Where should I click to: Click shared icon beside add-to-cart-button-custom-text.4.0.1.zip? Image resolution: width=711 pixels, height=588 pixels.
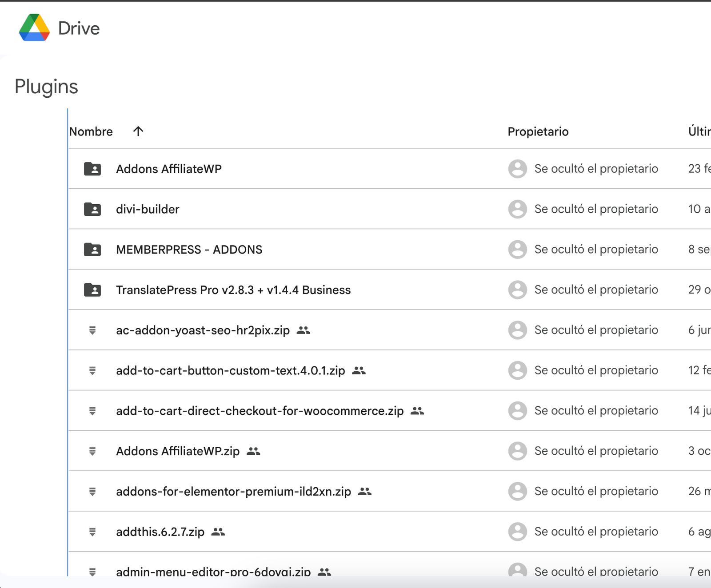[359, 370]
